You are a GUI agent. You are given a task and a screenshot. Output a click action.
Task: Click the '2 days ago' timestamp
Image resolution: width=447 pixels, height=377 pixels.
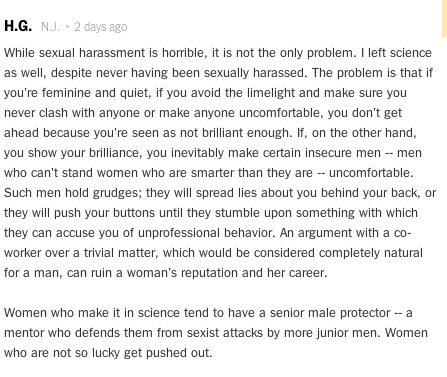tap(101, 27)
